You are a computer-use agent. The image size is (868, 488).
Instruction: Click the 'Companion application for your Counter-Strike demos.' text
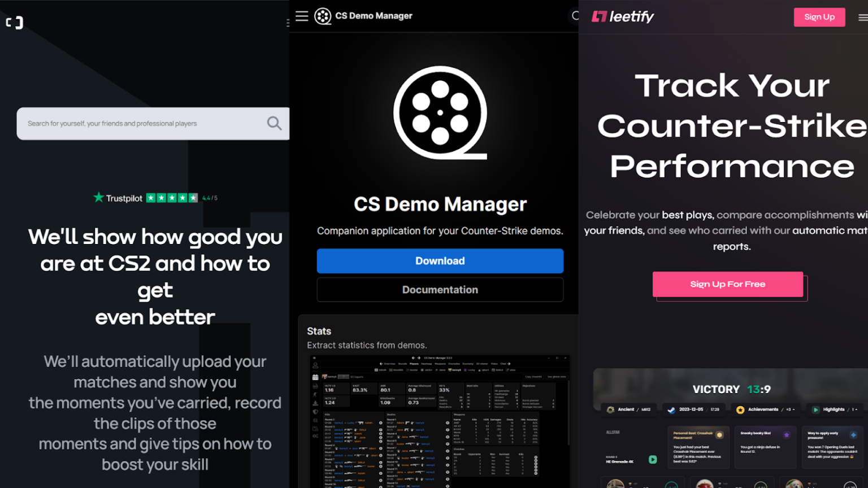coord(440,231)
